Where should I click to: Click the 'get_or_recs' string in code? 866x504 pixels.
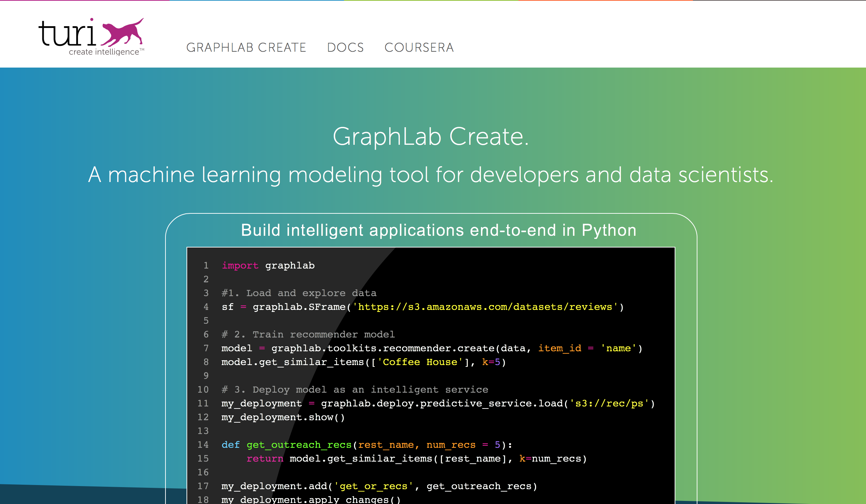pyautogui.click(x=373, y=486)
